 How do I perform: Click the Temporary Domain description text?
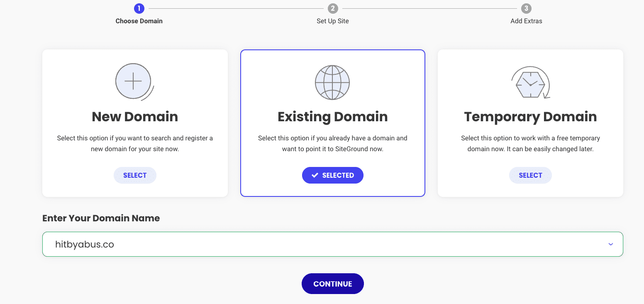pos(530,143)
